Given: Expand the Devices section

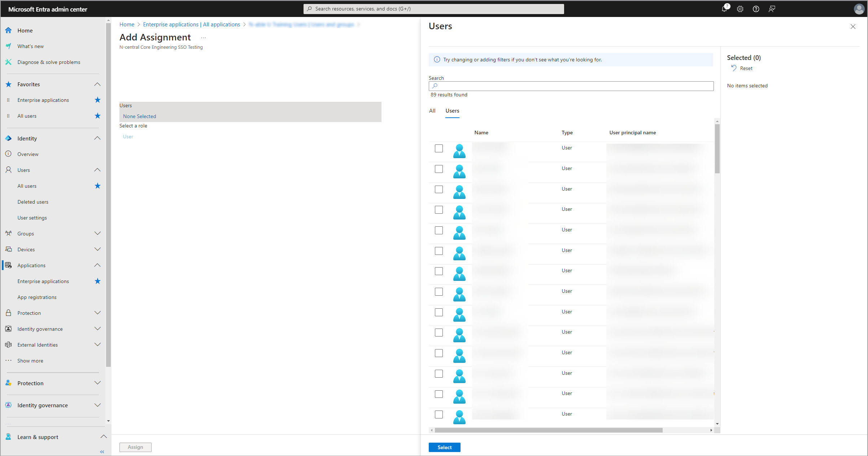Looking at the screenshot, I should click(97, 249).
